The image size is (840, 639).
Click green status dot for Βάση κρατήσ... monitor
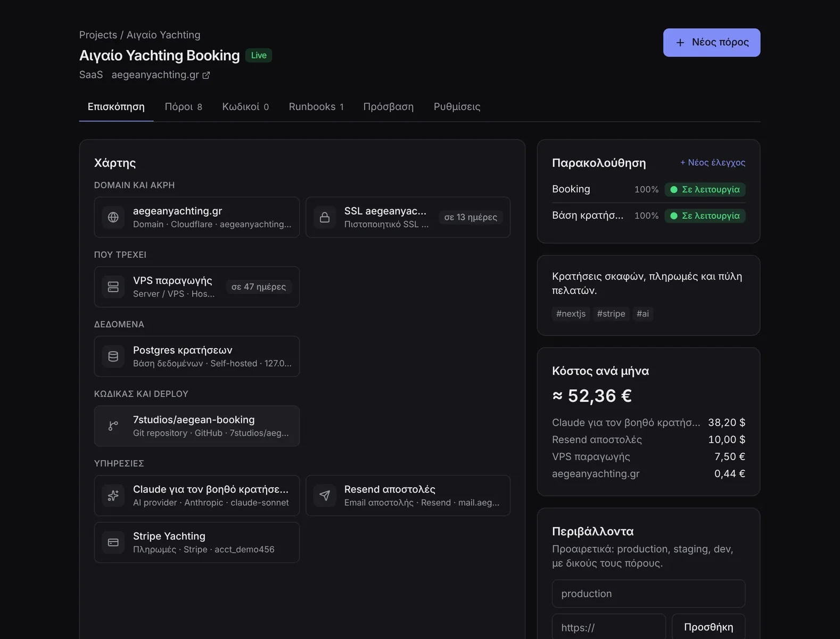673,216
